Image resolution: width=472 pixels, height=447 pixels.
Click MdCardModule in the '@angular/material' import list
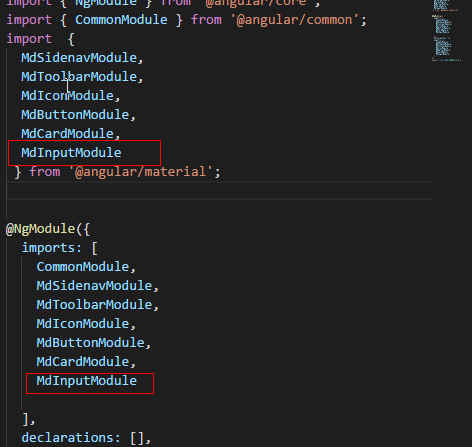pos(68,134)
